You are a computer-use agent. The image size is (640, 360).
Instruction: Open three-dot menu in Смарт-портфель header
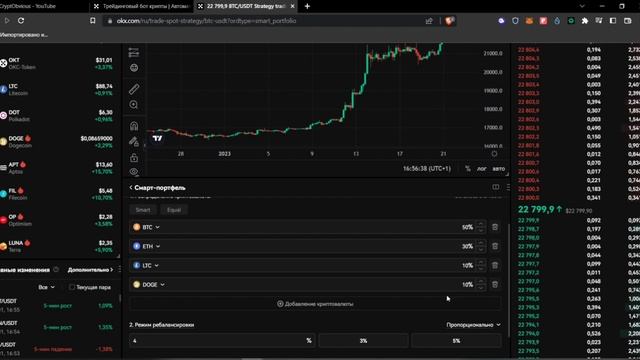508,187
